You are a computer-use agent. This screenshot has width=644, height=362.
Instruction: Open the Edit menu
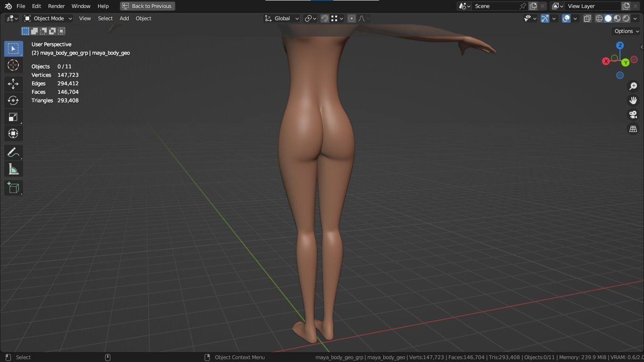(x=36, y=6)
